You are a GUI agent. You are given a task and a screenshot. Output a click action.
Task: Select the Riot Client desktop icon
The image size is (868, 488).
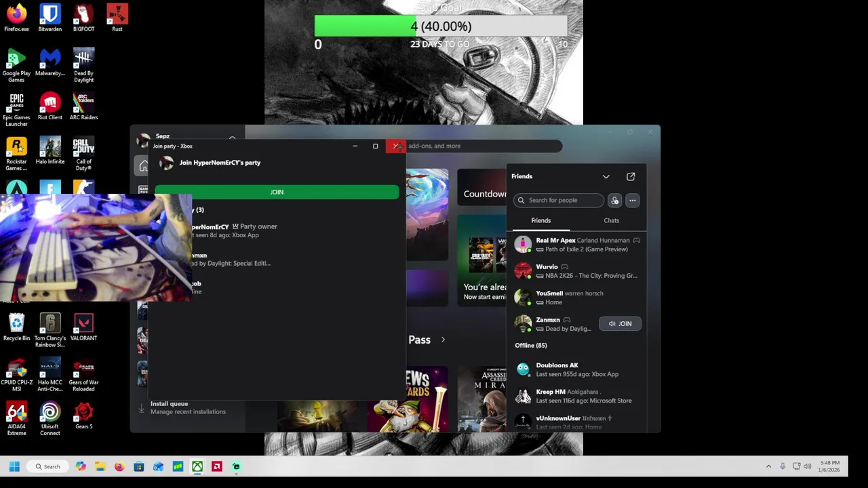(x=50, y=106)
